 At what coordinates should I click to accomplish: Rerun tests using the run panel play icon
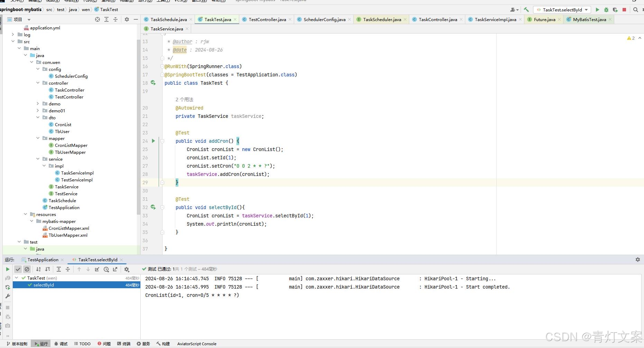(8, 269)
